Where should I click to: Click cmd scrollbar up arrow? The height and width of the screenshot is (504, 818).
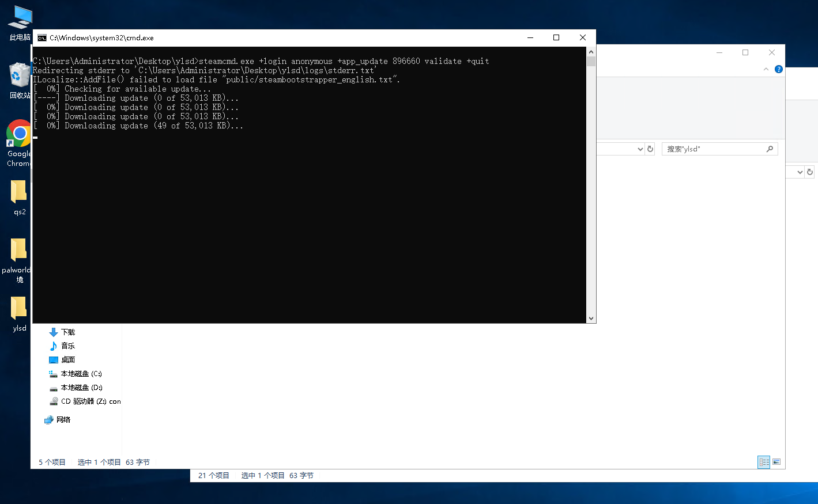coord(591,52)
